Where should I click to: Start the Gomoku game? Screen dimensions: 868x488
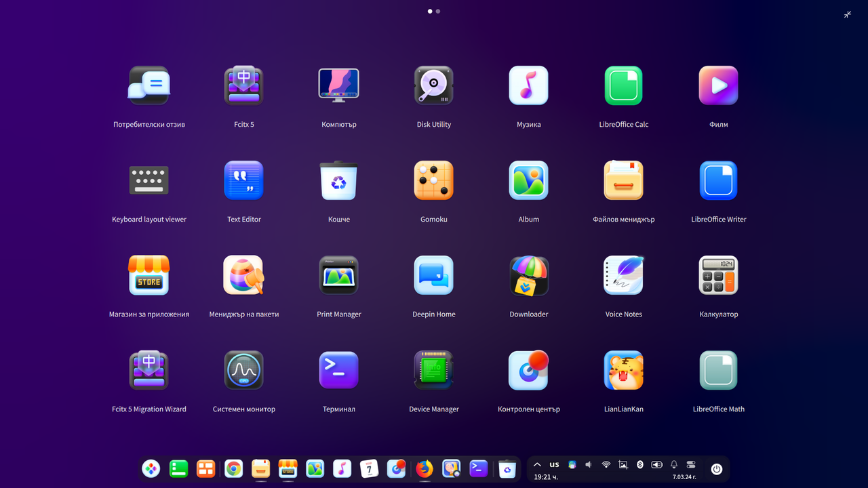click(x=434, y=180)
